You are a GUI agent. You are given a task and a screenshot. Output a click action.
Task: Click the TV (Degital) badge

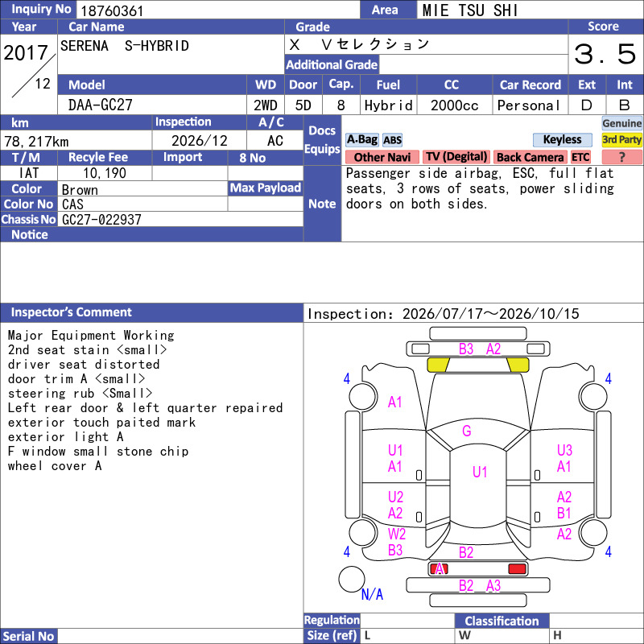(456, 157)
